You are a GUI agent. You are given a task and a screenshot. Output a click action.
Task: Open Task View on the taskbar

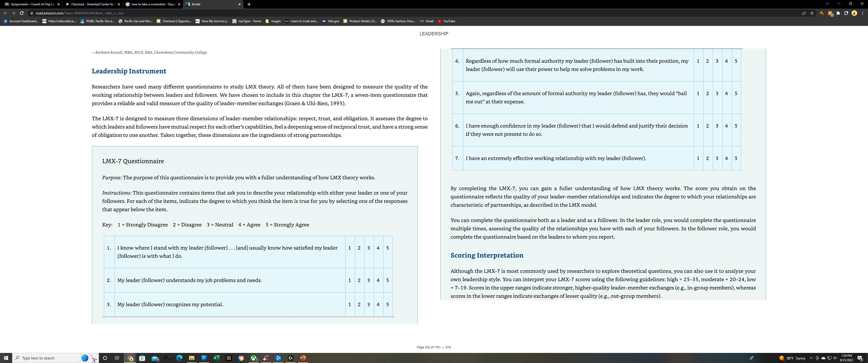117,358
